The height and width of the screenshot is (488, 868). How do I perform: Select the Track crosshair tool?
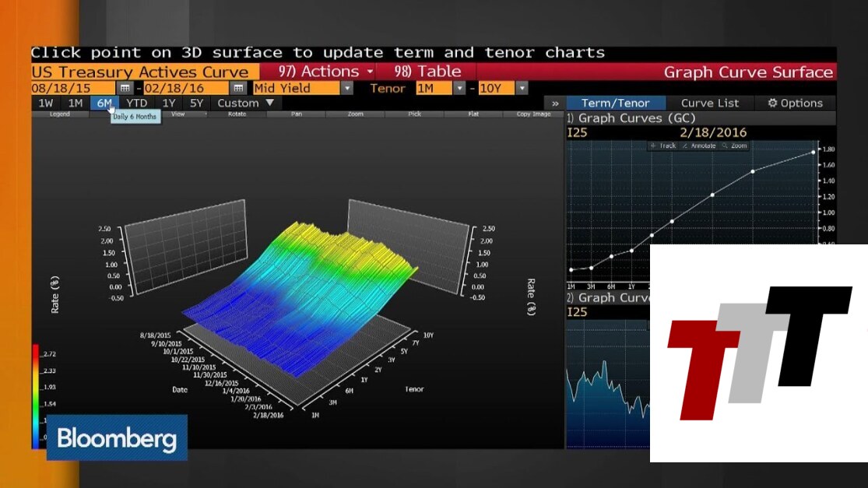(664, 146)
